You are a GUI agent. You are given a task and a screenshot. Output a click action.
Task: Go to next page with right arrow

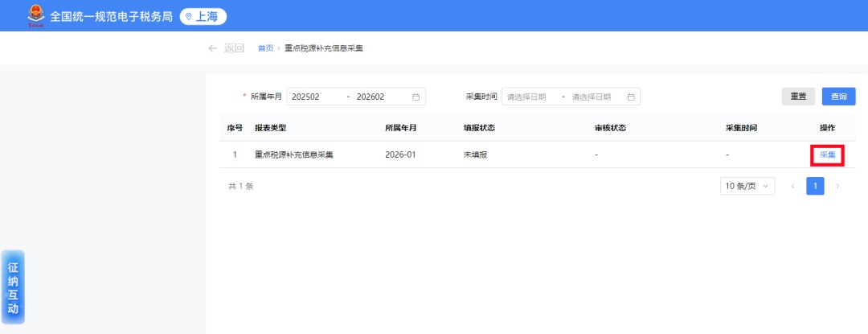(x=838, y=186)
